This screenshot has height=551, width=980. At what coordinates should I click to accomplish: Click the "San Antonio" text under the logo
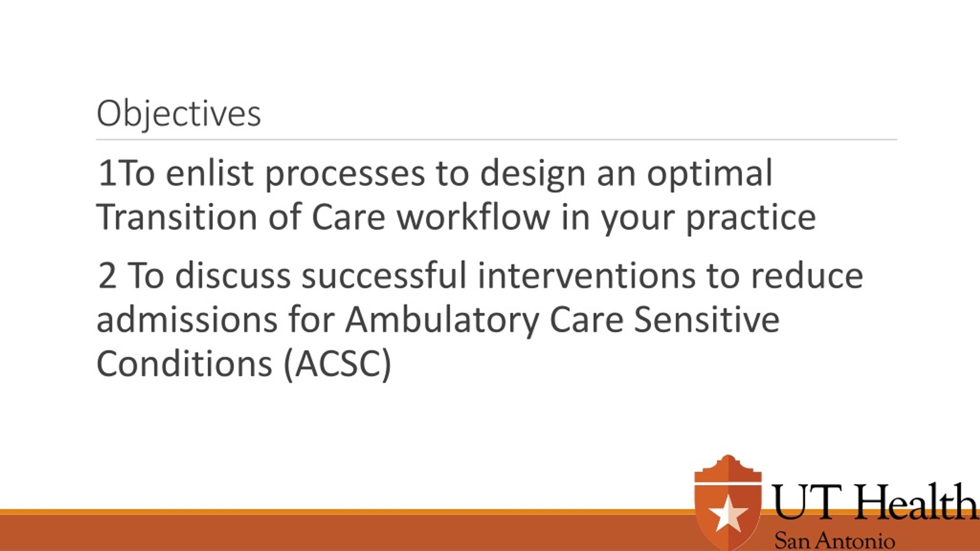(835, 541)
